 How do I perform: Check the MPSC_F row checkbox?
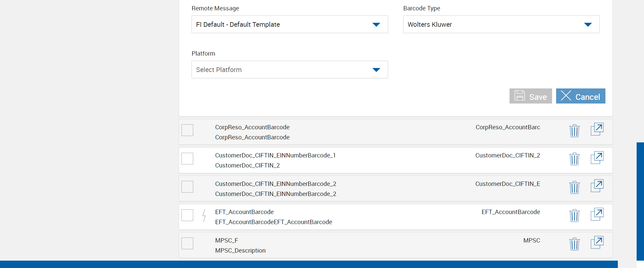pyautogui.click(x=187, y=243)
